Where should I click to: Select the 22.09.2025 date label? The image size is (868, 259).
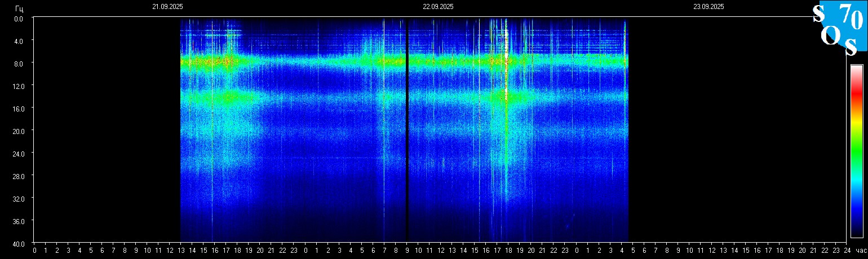point(438,7)
